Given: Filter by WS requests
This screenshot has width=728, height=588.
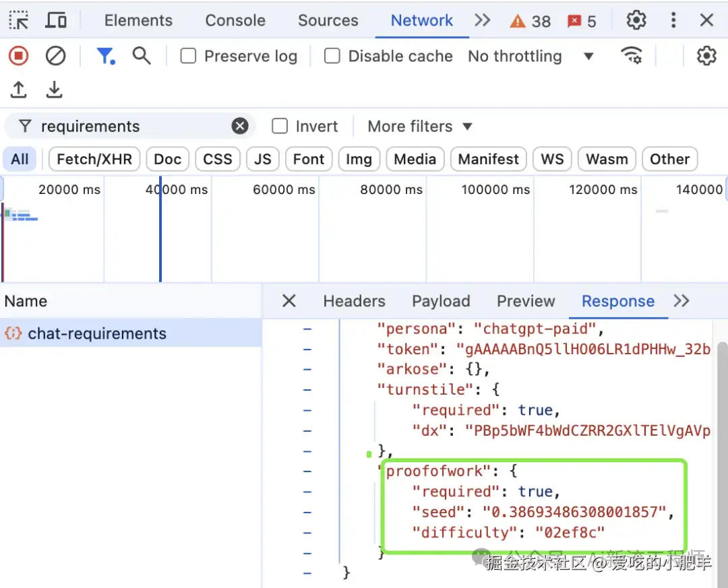Looking at the screenshot, I should tap(552, 159).
